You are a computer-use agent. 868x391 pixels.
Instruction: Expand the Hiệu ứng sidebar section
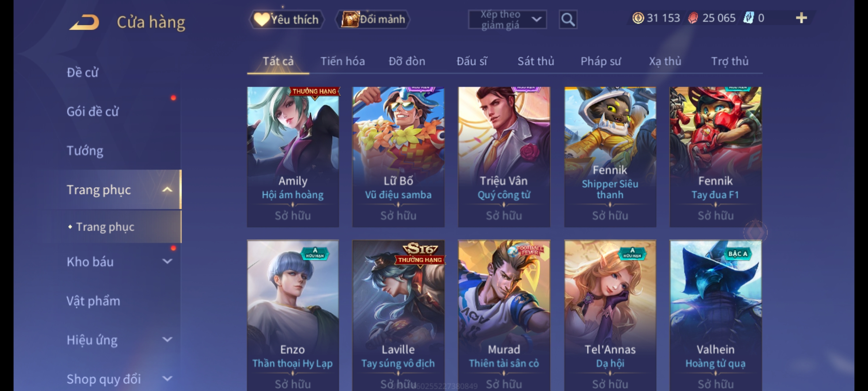tap(167, 340)
